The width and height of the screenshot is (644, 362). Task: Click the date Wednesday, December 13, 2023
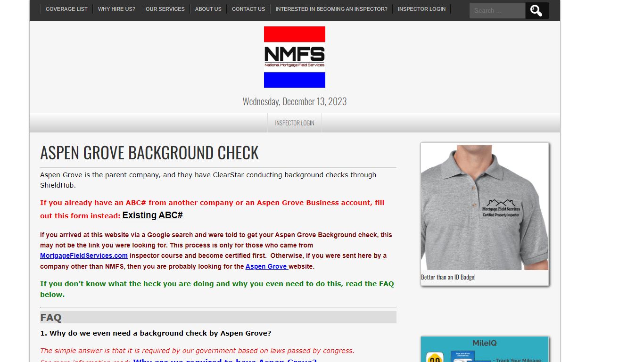(295, 101)
